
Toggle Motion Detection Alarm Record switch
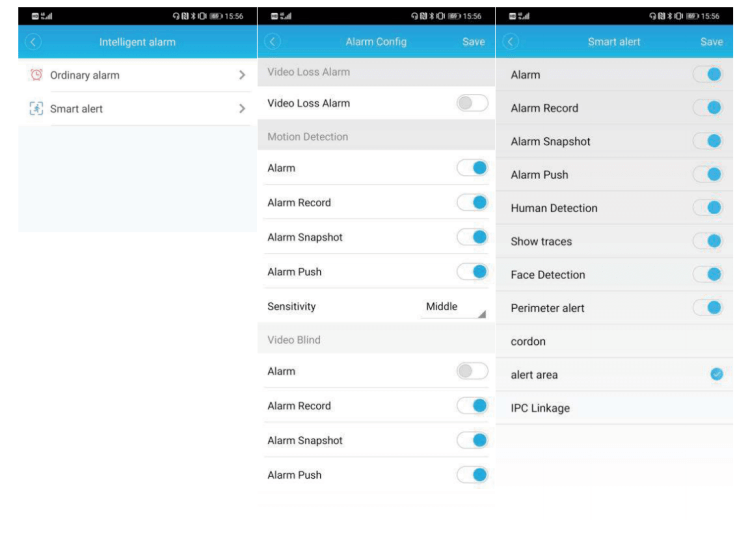pos(472,202)
